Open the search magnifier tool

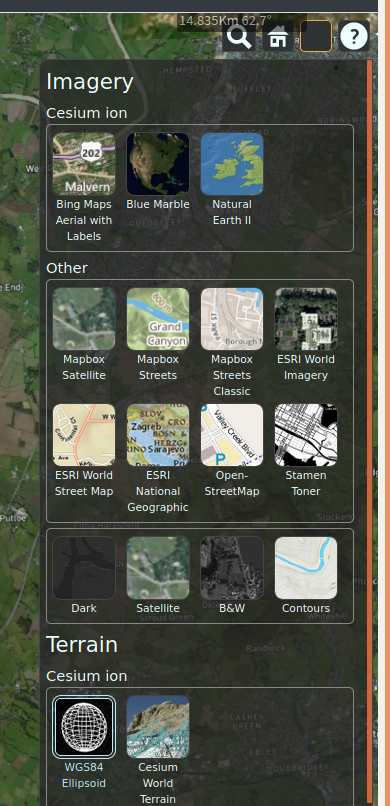[x=239, y=36]
